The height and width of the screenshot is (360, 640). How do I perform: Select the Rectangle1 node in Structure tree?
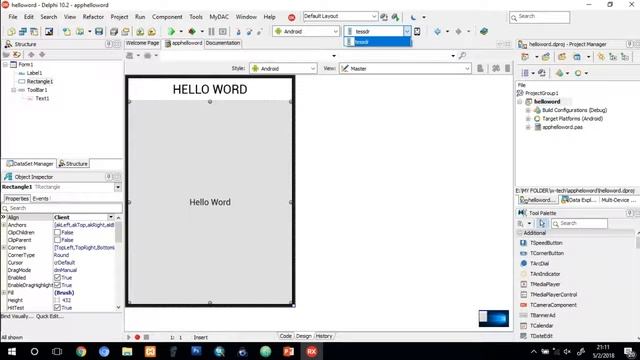click(x=40, y=82)
